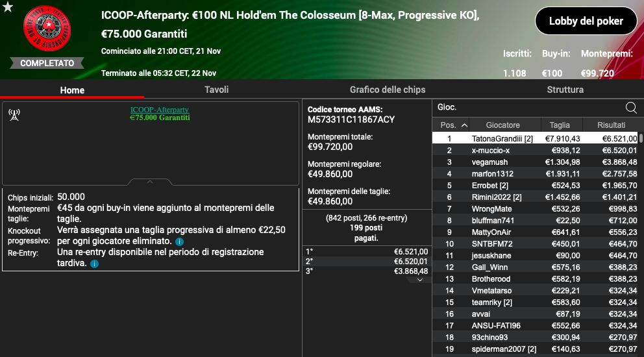Viewport: 644px width, 357px height.
Task: Select player vegamush
Action: pos(489,162)
